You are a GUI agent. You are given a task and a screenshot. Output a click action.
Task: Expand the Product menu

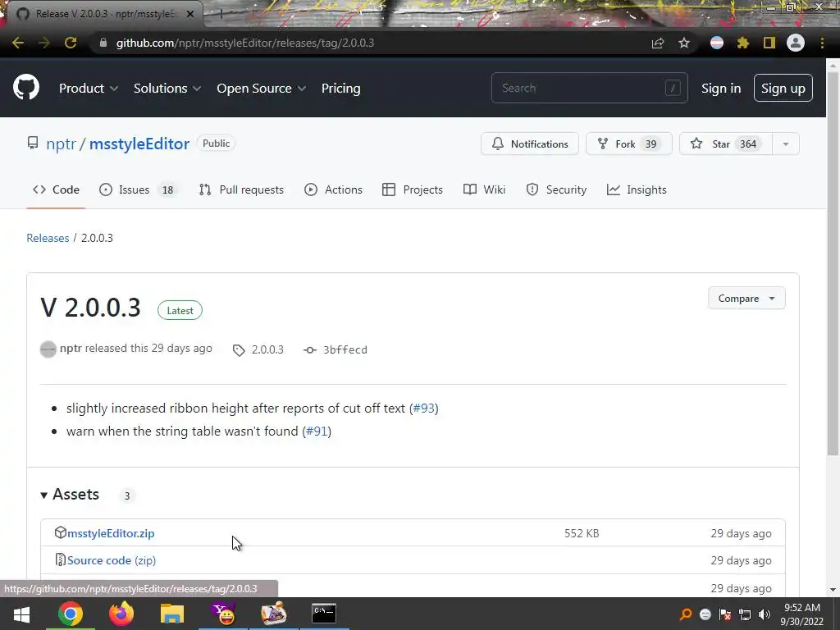click(89, 89)
